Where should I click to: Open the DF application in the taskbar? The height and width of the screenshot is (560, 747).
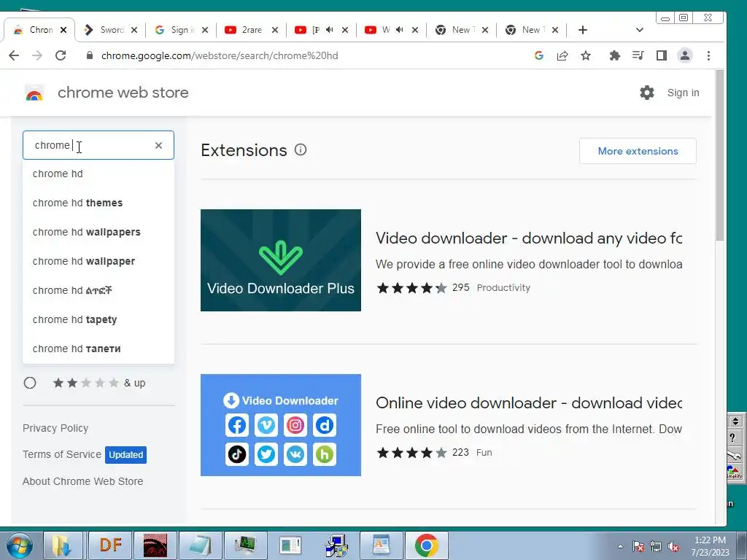111,545
